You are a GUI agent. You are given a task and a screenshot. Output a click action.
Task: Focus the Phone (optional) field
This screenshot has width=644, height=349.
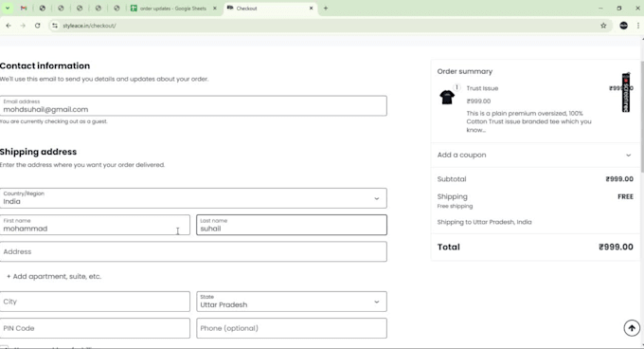point(292,328)
